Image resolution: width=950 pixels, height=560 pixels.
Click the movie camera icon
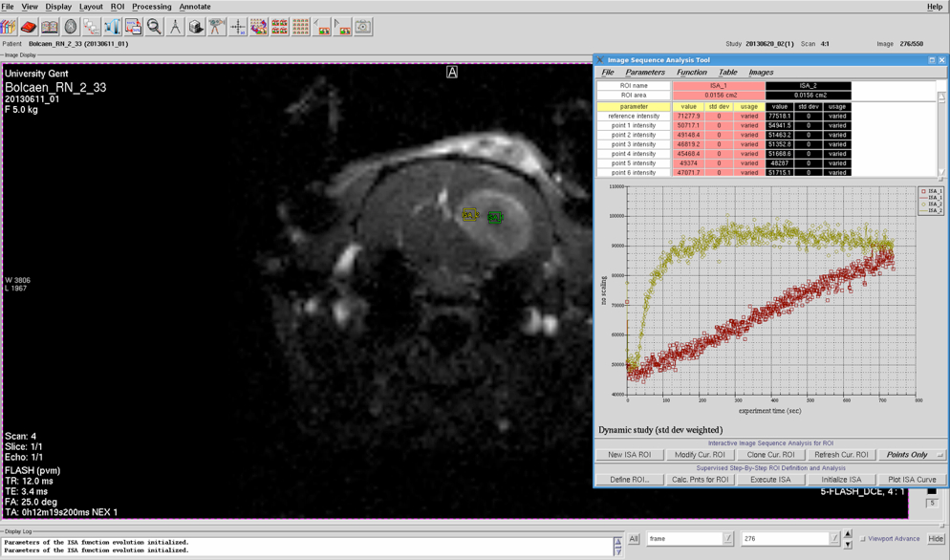(x=217, y=28)
